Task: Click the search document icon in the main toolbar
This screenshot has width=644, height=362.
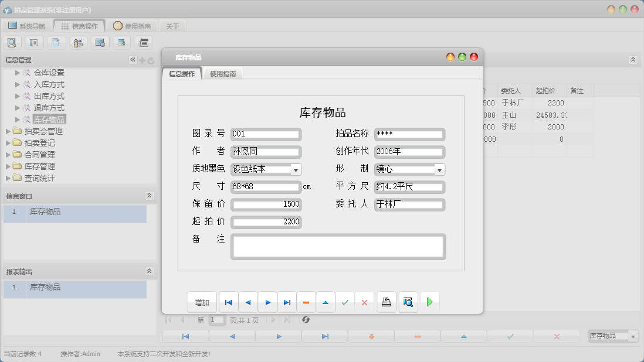Action: point(12,42)
